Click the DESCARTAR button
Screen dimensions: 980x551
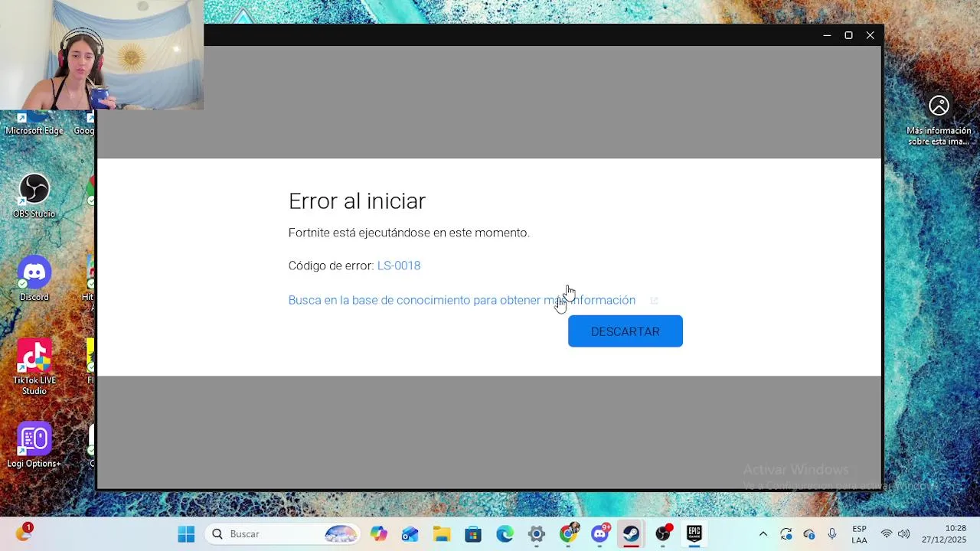[625, 331]
